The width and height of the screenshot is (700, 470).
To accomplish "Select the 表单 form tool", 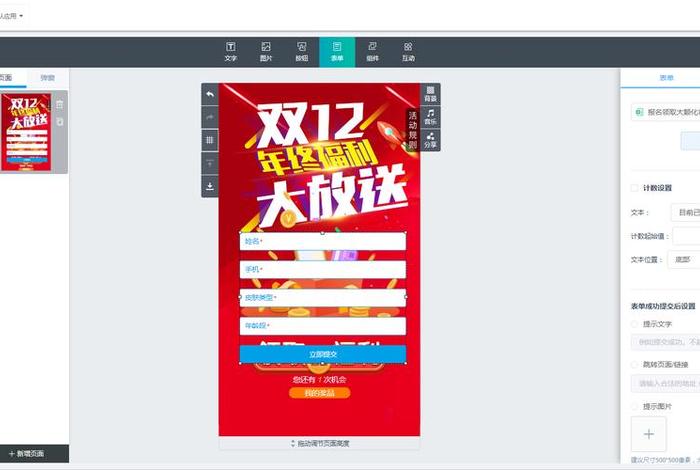I will 337,52.
